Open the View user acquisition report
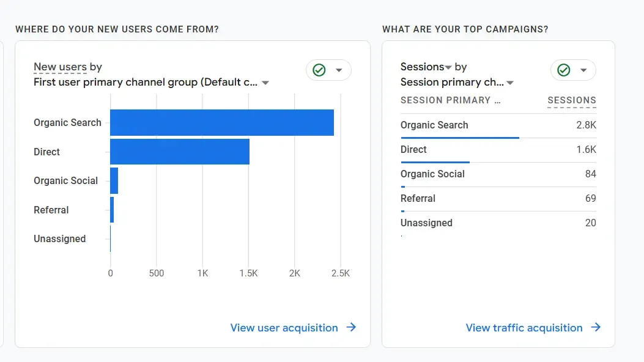644x362 pixels. [x=284, y=328]
